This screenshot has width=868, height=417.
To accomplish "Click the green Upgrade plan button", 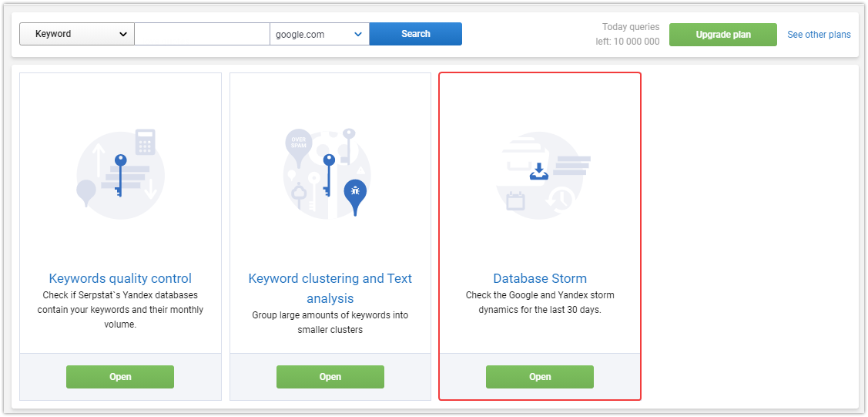I will [723, 35].
